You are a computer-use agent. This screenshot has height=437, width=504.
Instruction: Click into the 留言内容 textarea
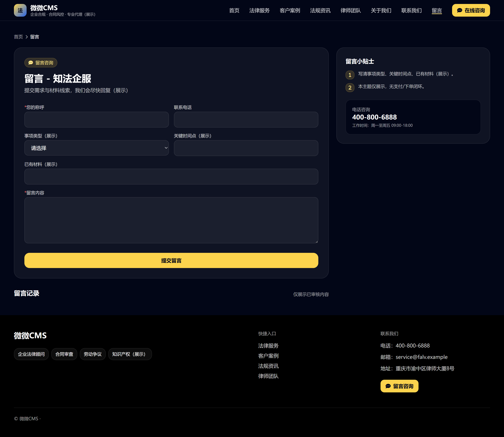(x=171, y=220)
